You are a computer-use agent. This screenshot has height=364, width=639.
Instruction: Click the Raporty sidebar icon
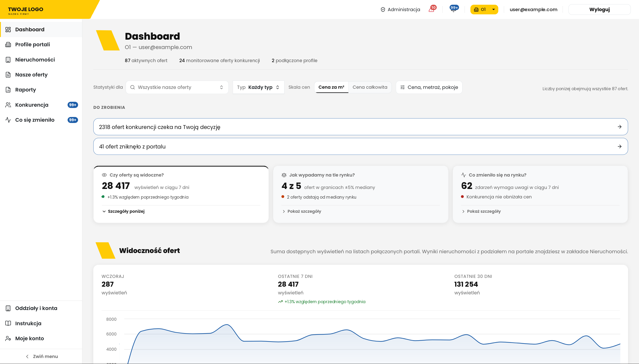8,90
